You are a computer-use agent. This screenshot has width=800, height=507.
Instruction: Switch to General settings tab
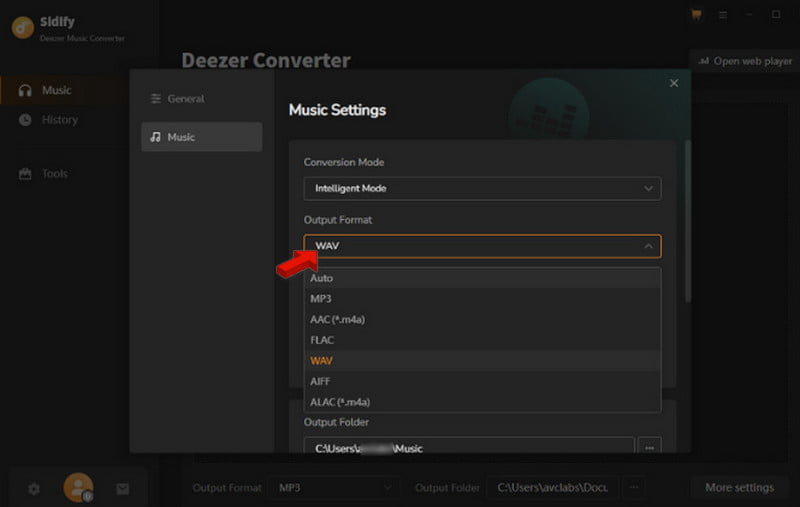point(202,99)
